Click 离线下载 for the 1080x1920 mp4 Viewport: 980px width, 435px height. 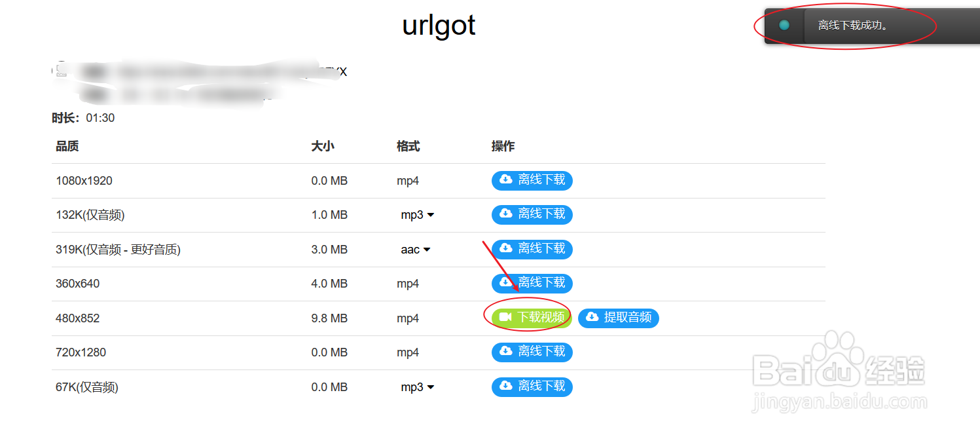tap(532, 180)
